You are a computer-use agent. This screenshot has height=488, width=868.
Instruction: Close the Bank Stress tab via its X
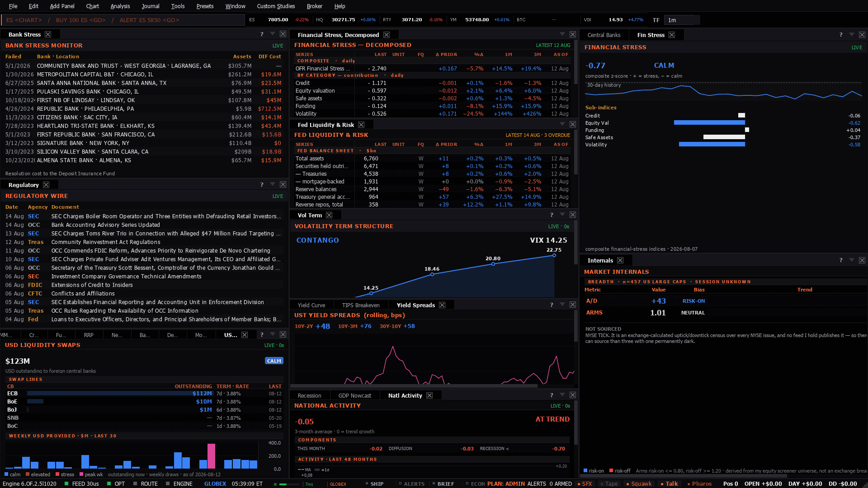[48, 34]
